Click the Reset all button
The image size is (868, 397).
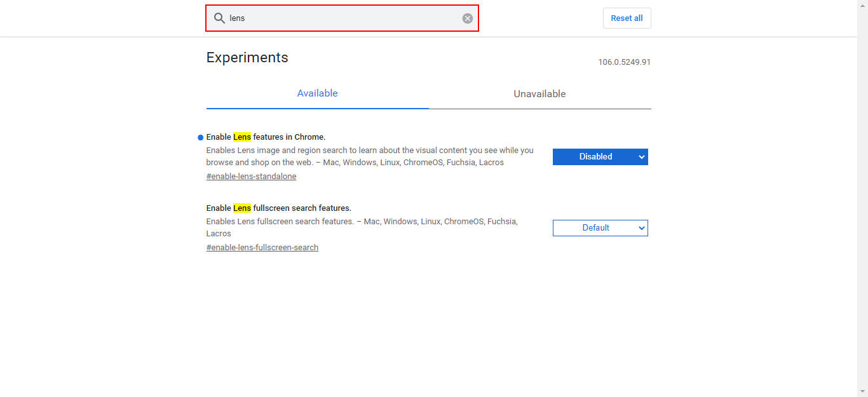[627, 18]
